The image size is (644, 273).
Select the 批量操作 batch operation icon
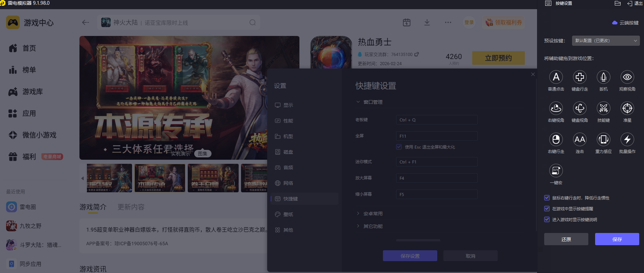pos(627,140)
